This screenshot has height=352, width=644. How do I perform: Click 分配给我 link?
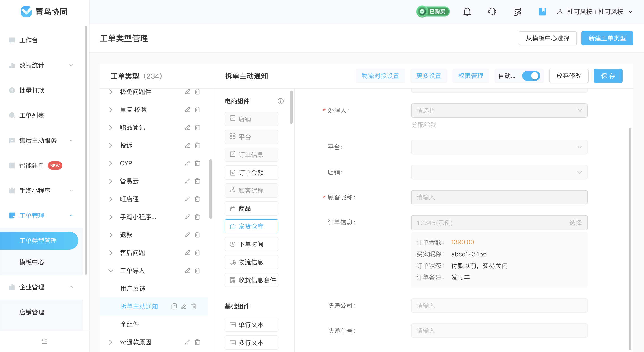[x=424, y=125]
